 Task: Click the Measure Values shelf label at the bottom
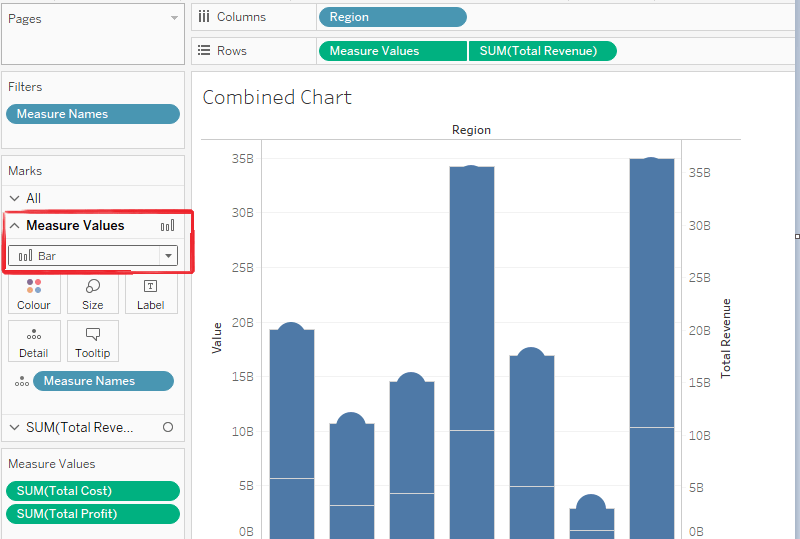[x=52, y=464]
